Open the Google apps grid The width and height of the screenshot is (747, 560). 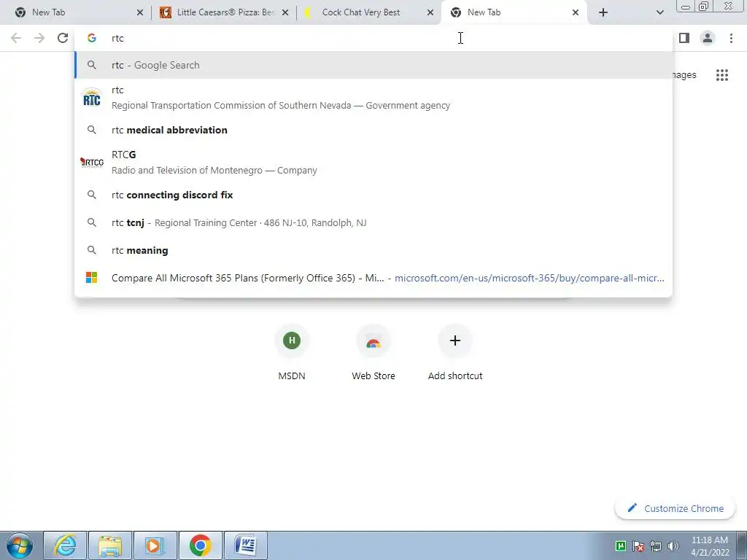pos(722,75)
